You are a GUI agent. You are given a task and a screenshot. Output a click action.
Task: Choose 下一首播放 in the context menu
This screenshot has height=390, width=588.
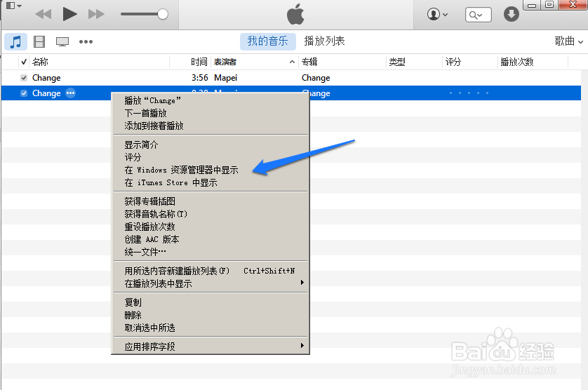pos(211,113)
